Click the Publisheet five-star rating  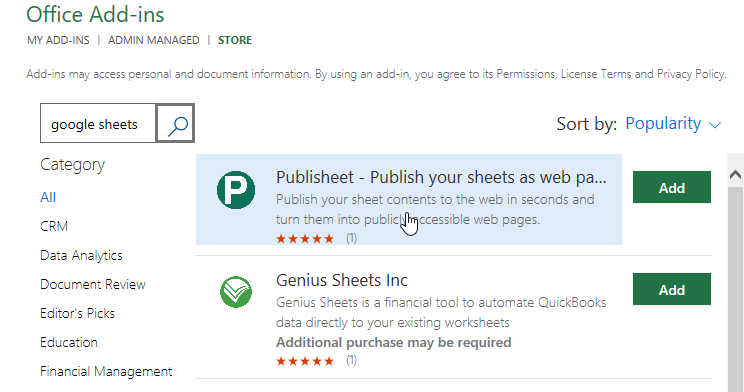(305, 239)
